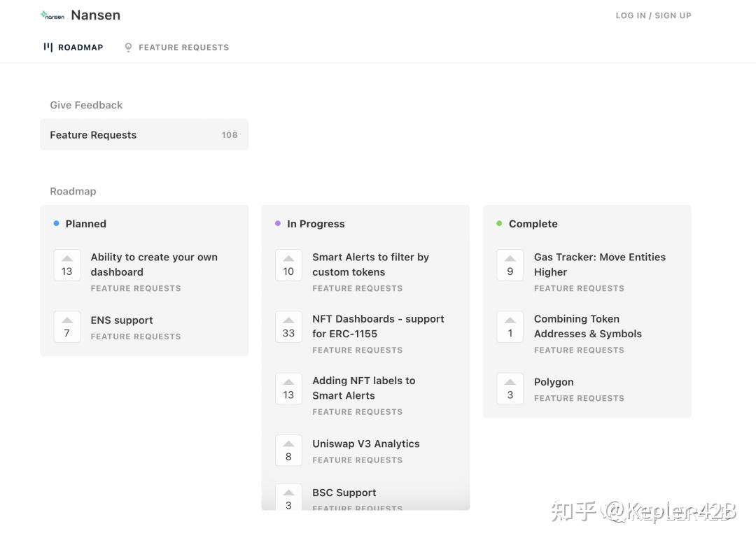756x545 pixels.
Task: Click the Feature Requests tag under Polygon
Action: tap(579, 398)
